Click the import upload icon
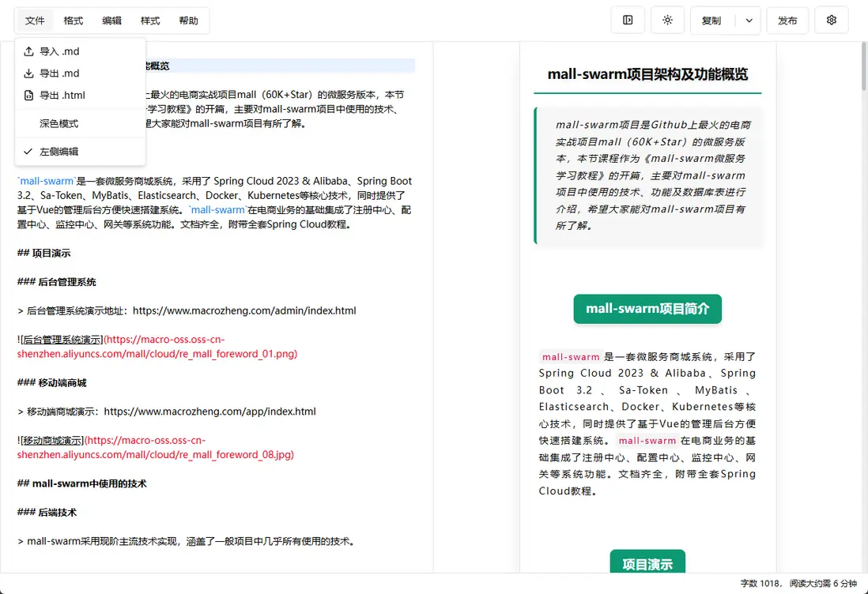The image size is (868, 594). [x=28, y=51]
